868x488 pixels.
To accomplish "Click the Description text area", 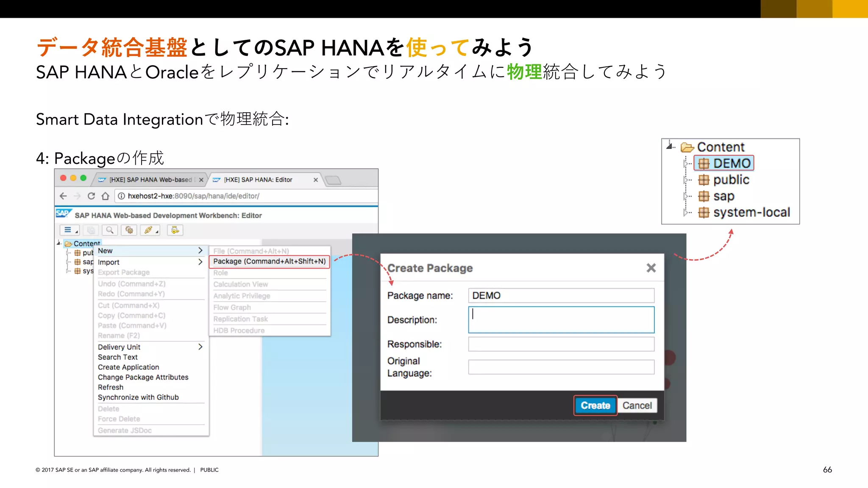I will [561, 320].
